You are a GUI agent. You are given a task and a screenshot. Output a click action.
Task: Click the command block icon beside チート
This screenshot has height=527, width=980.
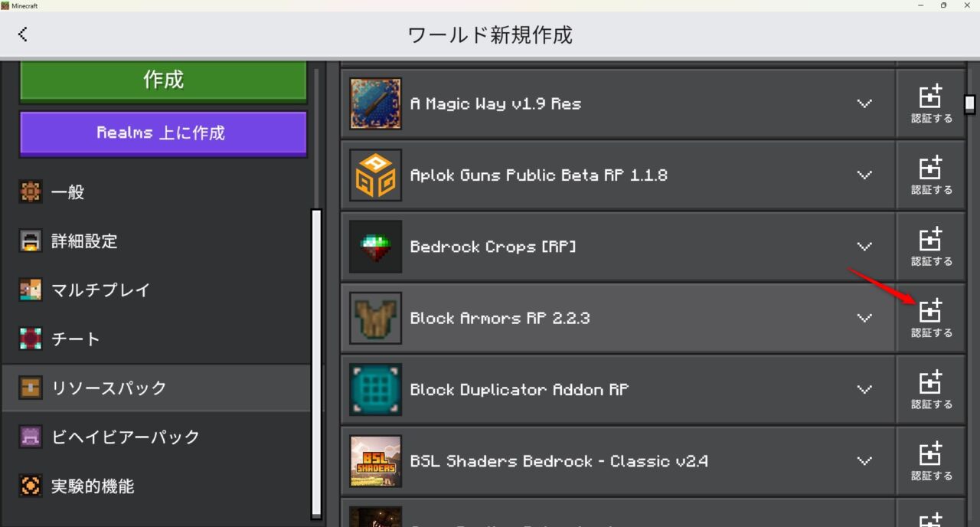pos(31,339)
